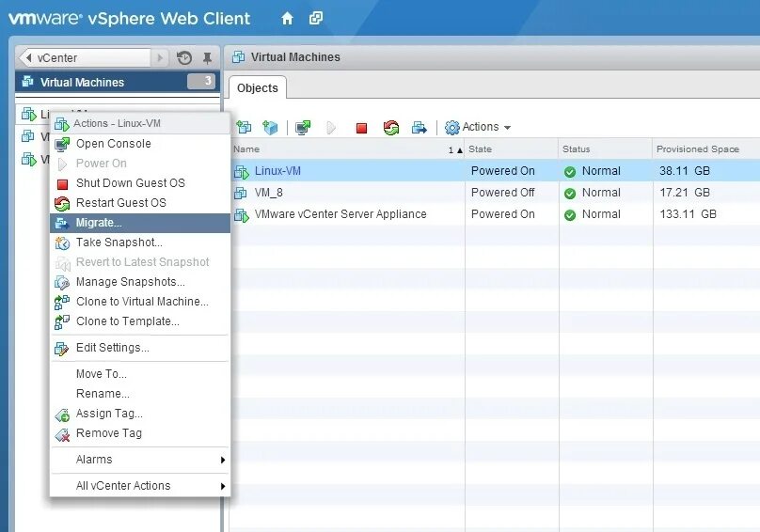The image size is (760, 532).
Task: Go to vSphere home via house icon
Action: 287,19
